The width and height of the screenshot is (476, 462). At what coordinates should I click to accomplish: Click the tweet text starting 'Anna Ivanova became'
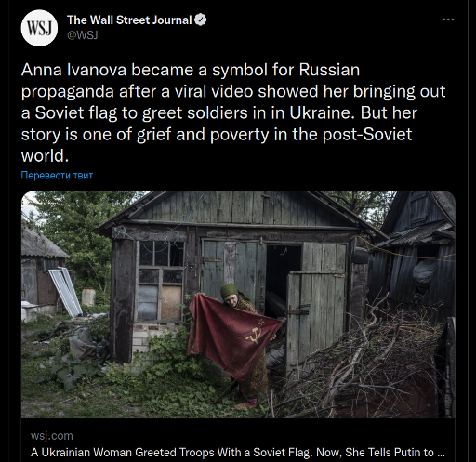click(x=233, y=112)
